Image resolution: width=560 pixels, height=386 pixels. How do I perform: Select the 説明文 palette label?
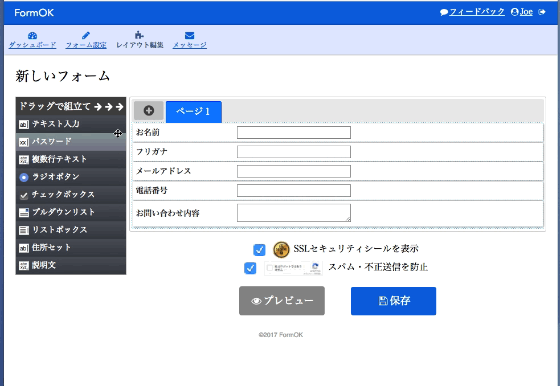[x=44, y=265]
